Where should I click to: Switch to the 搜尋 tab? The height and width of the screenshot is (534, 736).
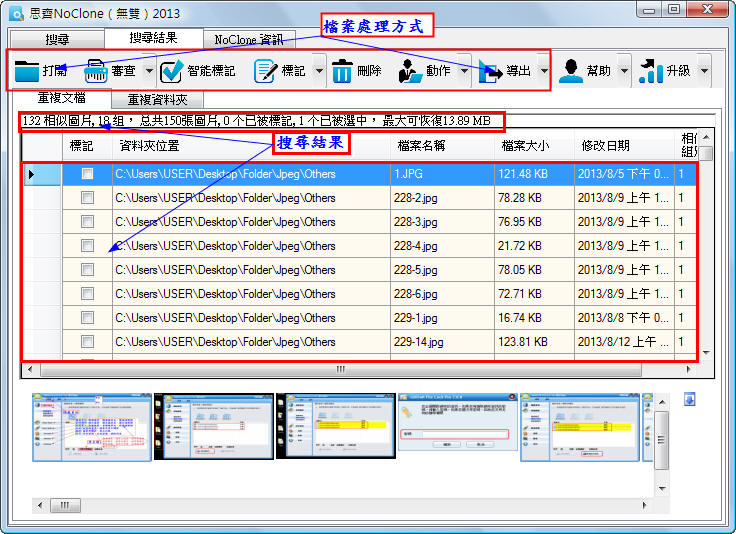click(x=57, y=38)
